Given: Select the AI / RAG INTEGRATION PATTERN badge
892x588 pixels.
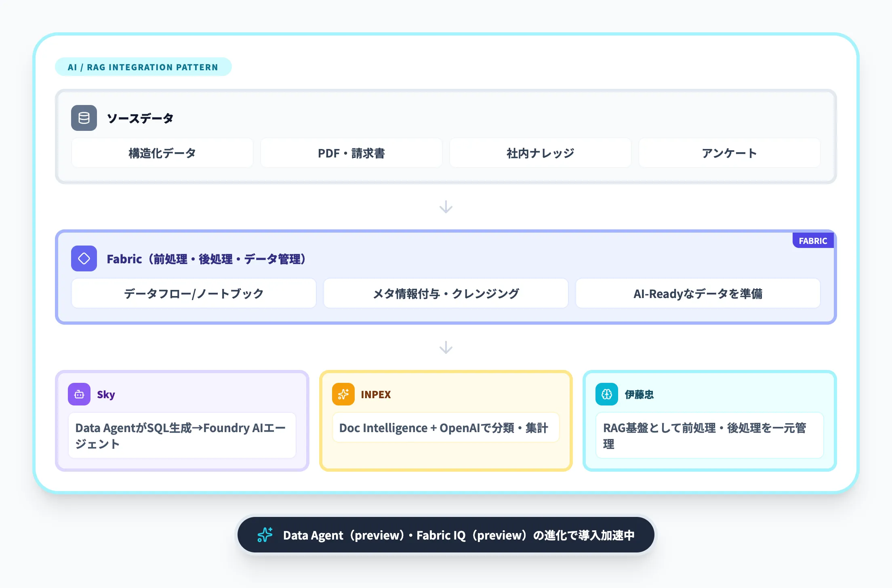Looking at the screenshot, I should [x=143, y=67].
